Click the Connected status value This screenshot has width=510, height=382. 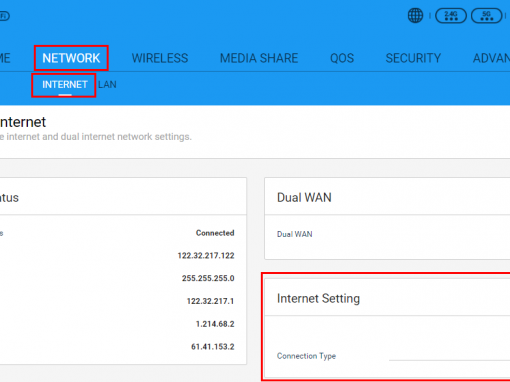215,233
